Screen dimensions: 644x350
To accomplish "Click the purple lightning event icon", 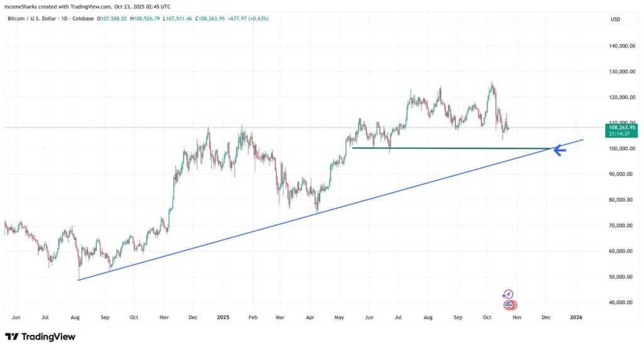I will [x=508, y=294].
